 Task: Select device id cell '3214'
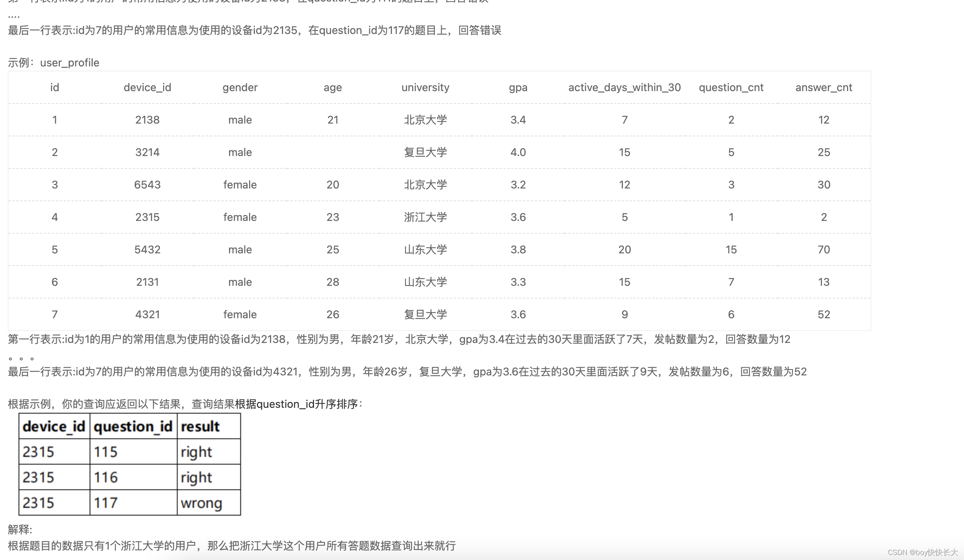pos(147,152)
